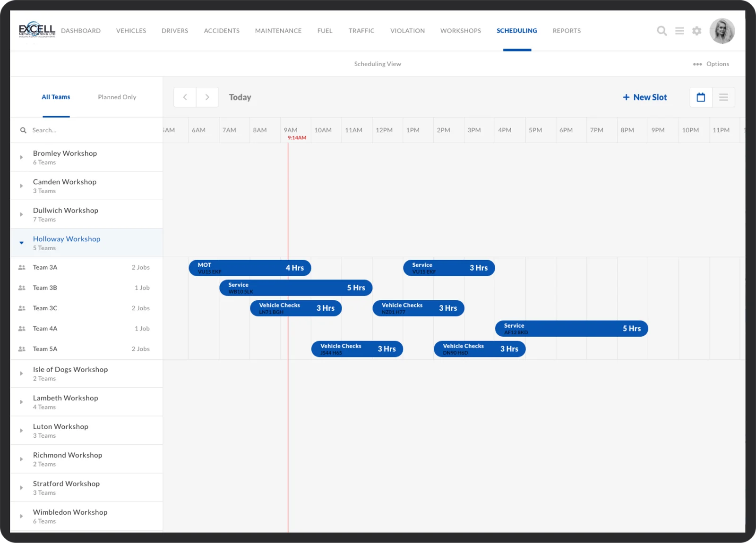Click the 9:14AM current time marker
The image size is (756, 543).
tap(297, 138)
